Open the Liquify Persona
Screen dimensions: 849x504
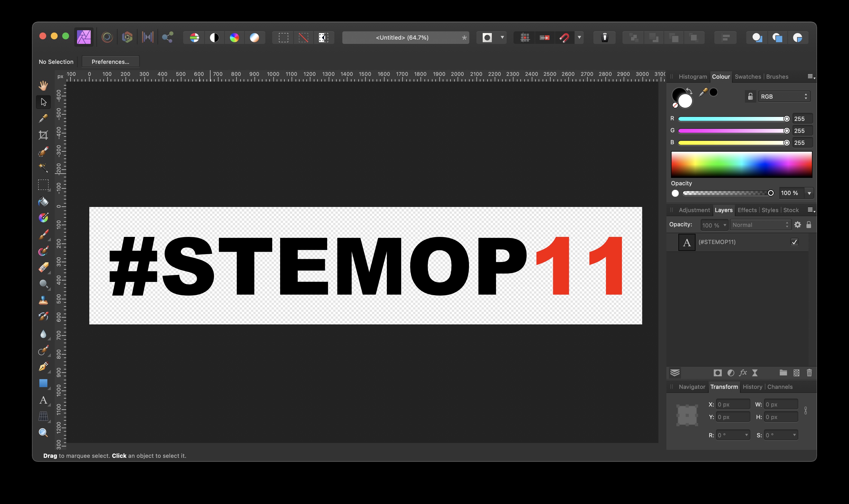click(x=107, y=37)
